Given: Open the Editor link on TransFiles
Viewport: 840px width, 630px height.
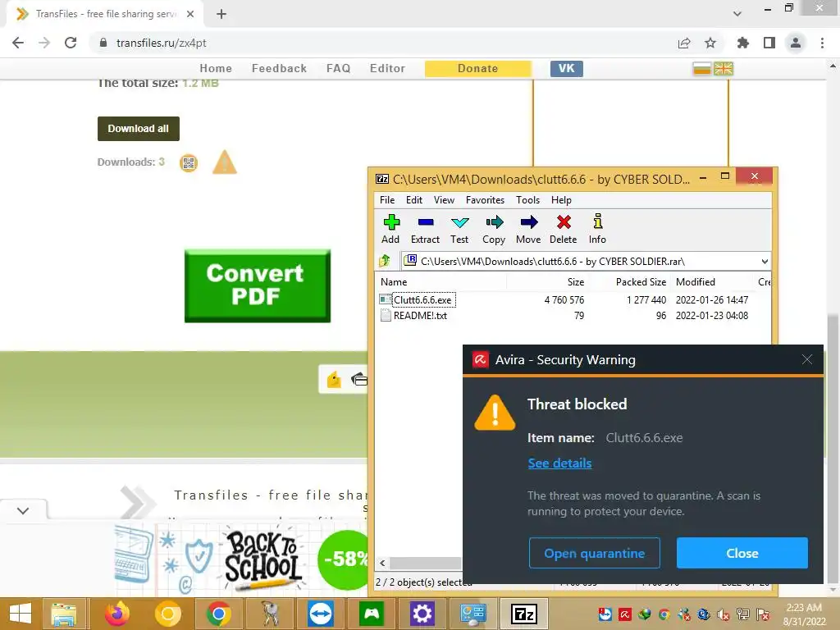Looking at the screenshot, I should click(x=387, y=69).
